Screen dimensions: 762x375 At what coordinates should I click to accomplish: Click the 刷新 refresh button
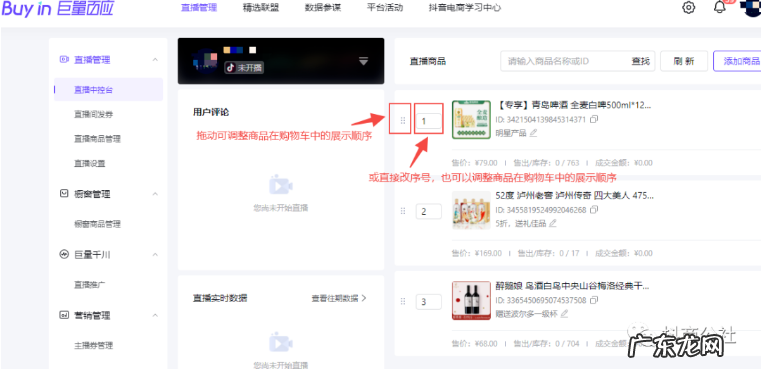click(x=684, y=61)
